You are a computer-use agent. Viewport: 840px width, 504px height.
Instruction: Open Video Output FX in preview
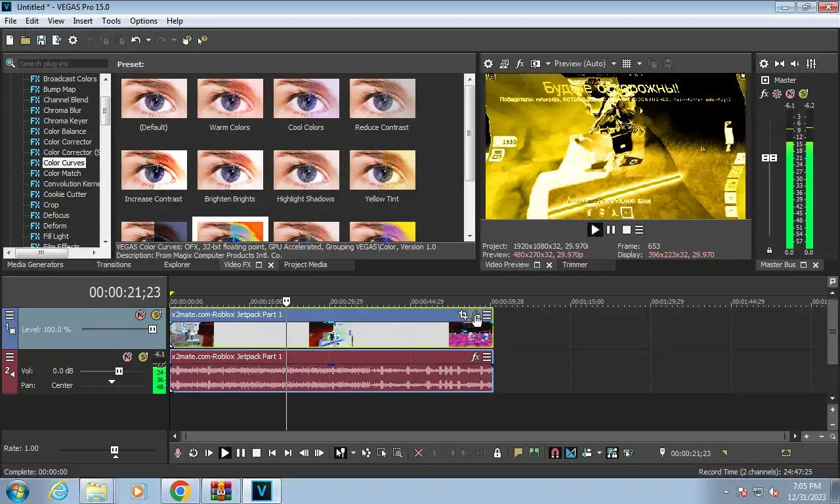[520, 64]
